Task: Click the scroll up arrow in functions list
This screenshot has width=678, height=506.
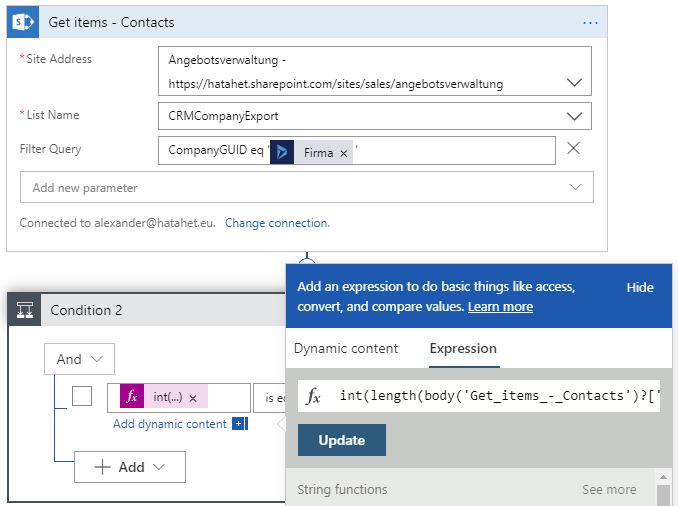Action: click(663, 477)
